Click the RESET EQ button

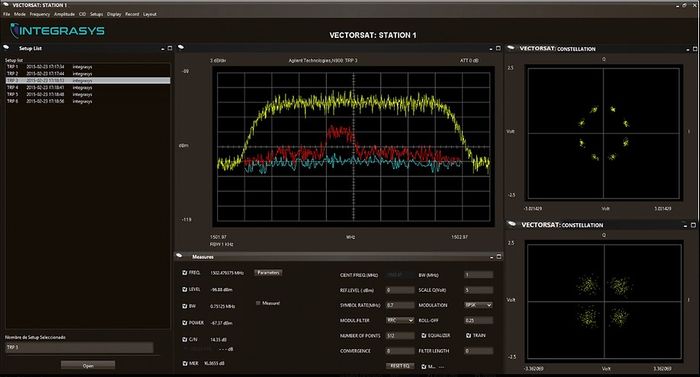[400, 366]
